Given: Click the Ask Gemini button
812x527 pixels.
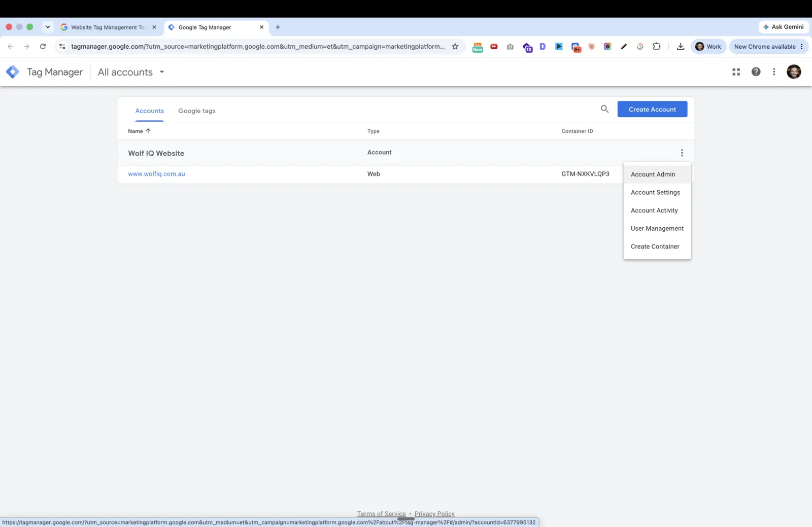Looking at the screenshot, I should 784,27.
